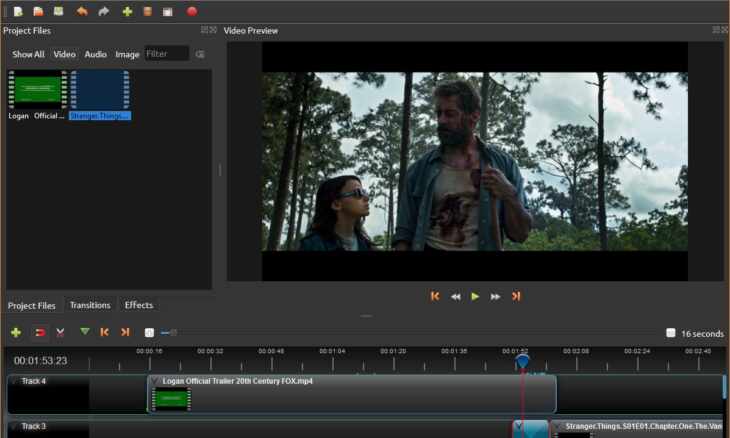Jump to end of the video
This screenshot has width=730, height=438.
pos(516,296)
